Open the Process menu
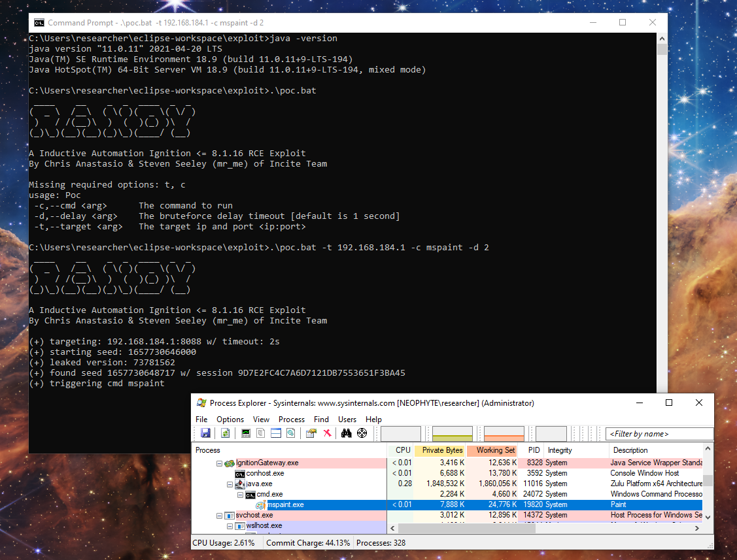Viewport: 737px width, 560px height. coord(292,419)
